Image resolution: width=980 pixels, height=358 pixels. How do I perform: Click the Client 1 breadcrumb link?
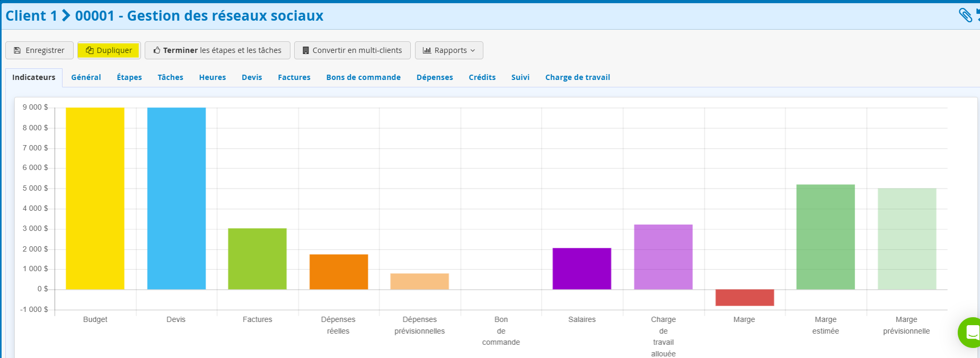point(31,16)
